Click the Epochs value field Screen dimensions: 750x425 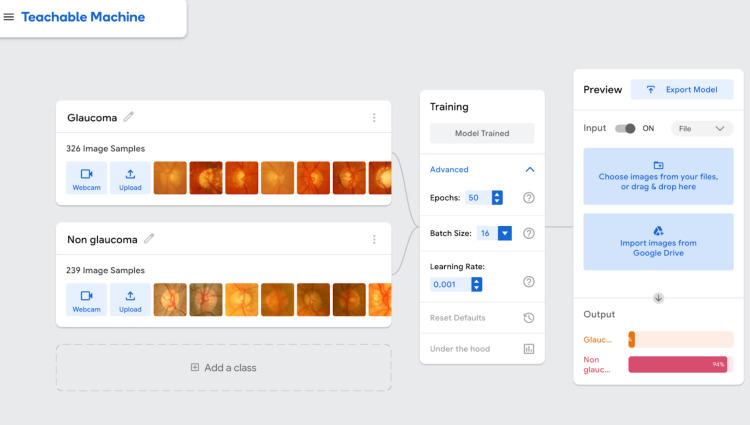(x=478, y=197)
